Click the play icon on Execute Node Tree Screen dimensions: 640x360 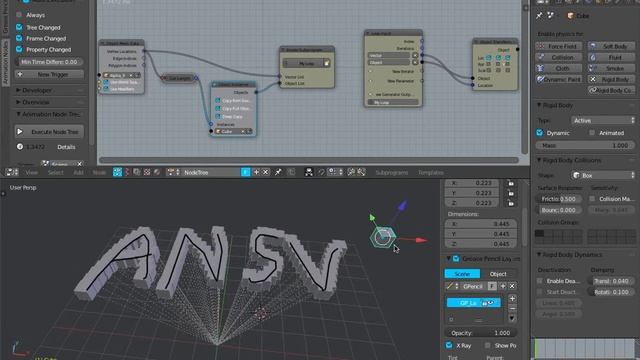(x=20, y=131)
